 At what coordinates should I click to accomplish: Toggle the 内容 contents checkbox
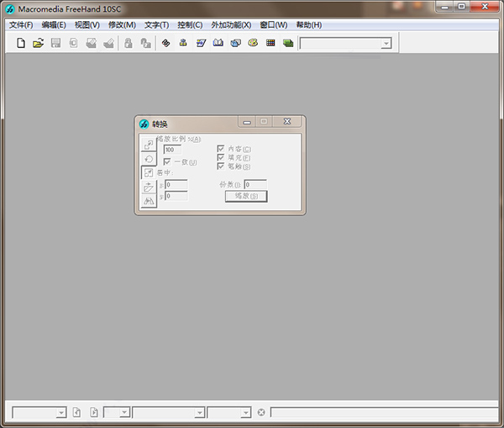221,149
